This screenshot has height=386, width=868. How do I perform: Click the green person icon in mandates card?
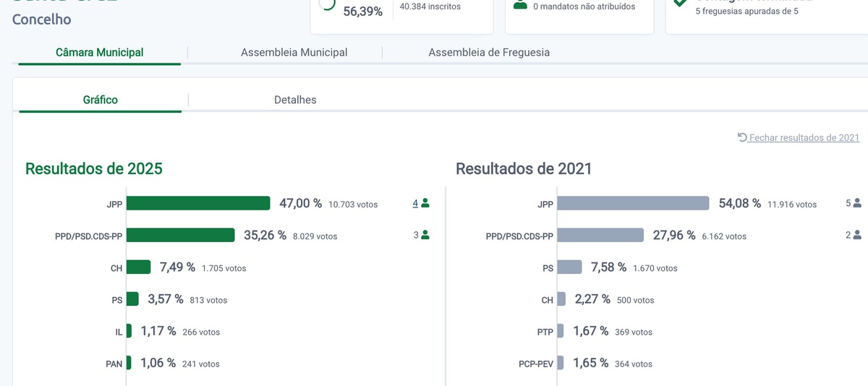[x=519, y=4]
